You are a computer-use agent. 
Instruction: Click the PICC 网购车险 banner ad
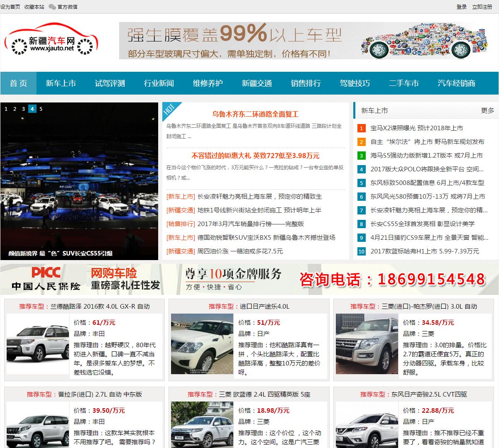(249, 279)
